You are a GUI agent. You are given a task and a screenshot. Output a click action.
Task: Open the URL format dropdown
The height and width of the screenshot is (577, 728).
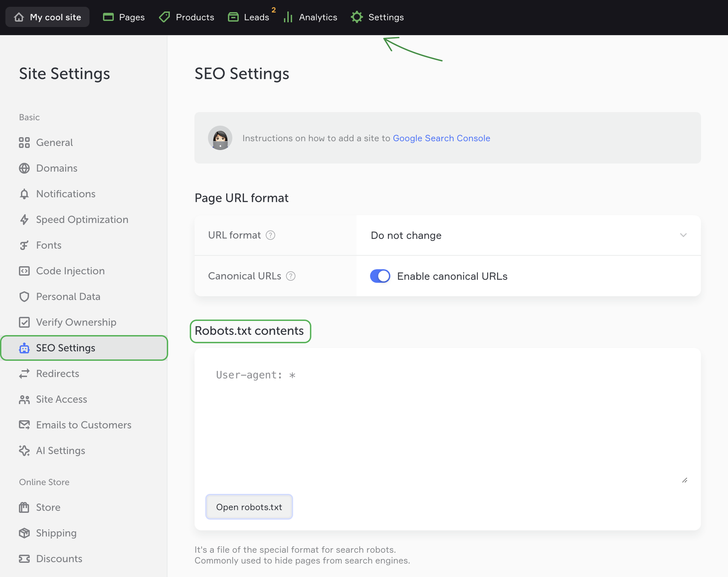[528, 235]
